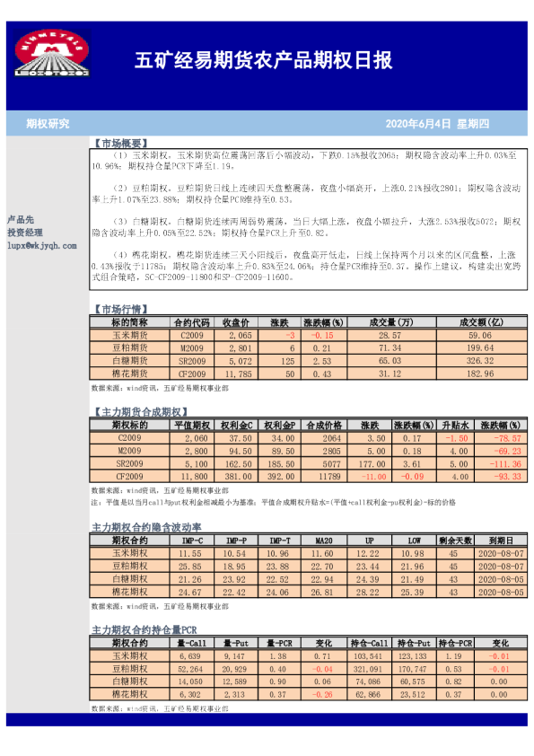
Task: Click the 权利金P column header
Action: [x=279, y=426]
